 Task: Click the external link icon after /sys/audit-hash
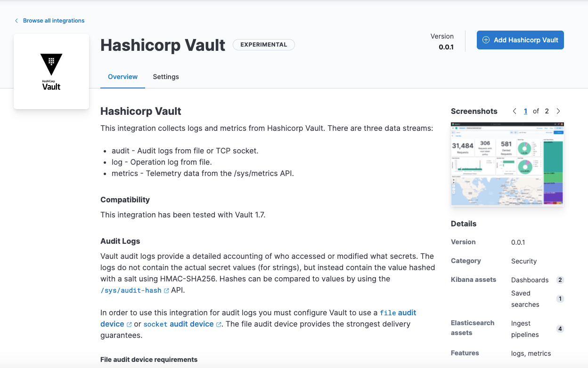tap(166, 290)
